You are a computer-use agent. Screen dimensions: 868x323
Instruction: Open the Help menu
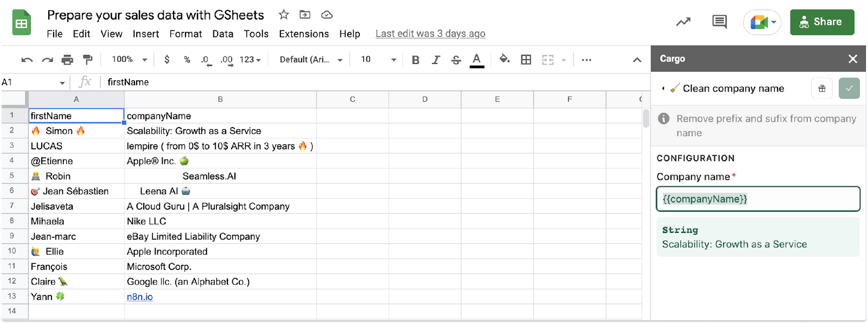350,34
